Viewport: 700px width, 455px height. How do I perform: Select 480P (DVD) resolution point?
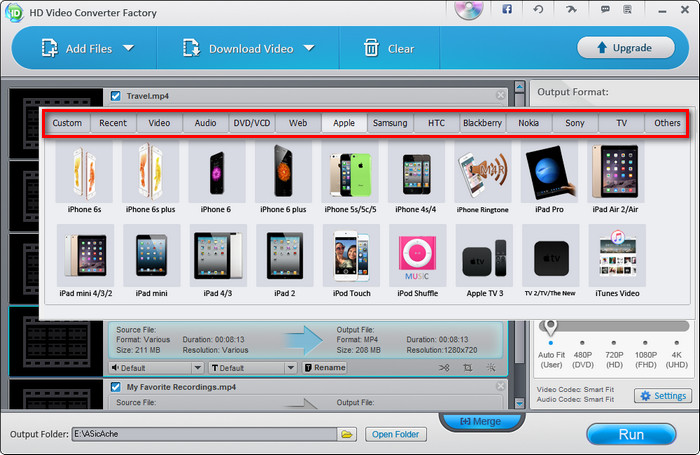582,343
